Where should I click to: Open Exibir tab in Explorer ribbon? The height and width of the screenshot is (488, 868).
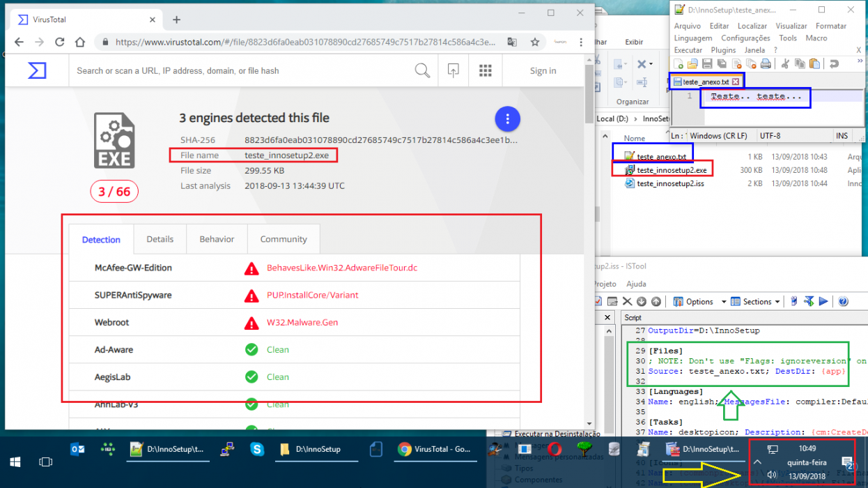point(634,42)
